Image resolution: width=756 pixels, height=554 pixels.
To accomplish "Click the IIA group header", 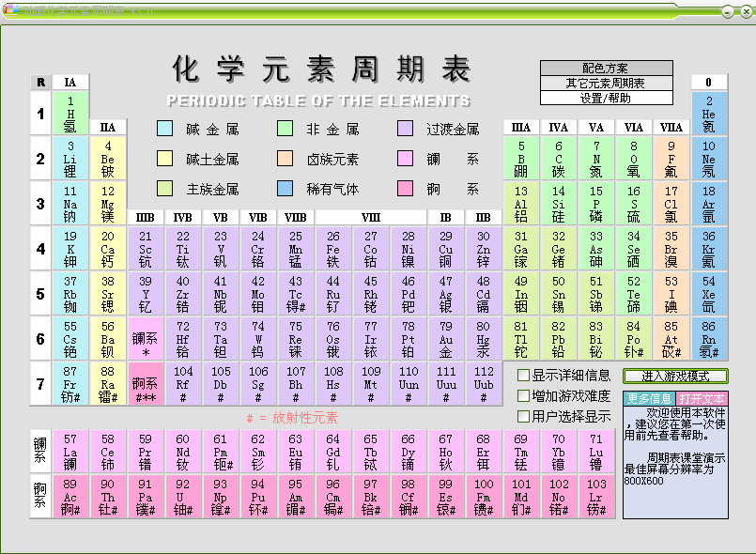I will pos(108,128).
